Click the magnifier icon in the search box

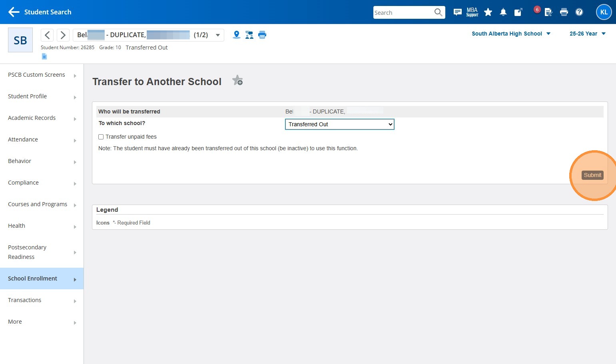pos(438,12)
